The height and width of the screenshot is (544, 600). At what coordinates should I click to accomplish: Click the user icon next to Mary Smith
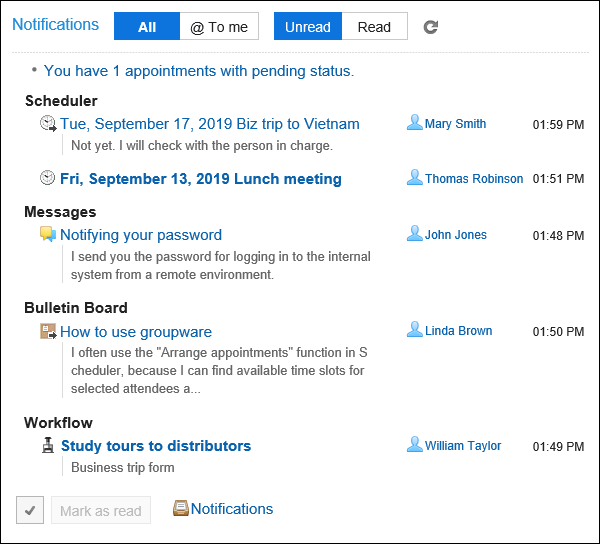(414, 122)
